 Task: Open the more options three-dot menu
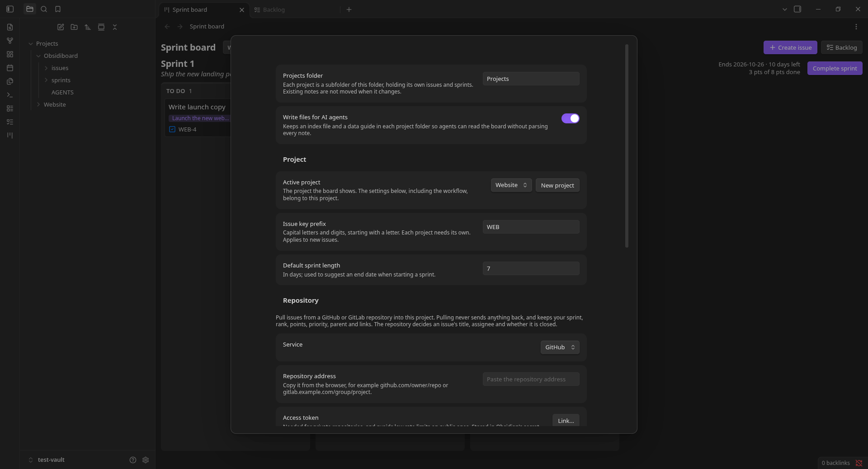(x=856, y=27)
